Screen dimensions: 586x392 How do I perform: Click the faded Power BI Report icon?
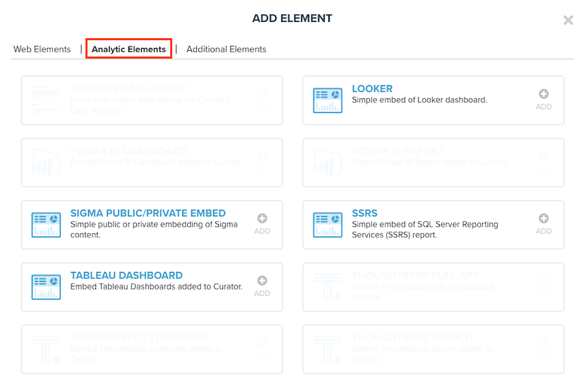pos(328,162)
